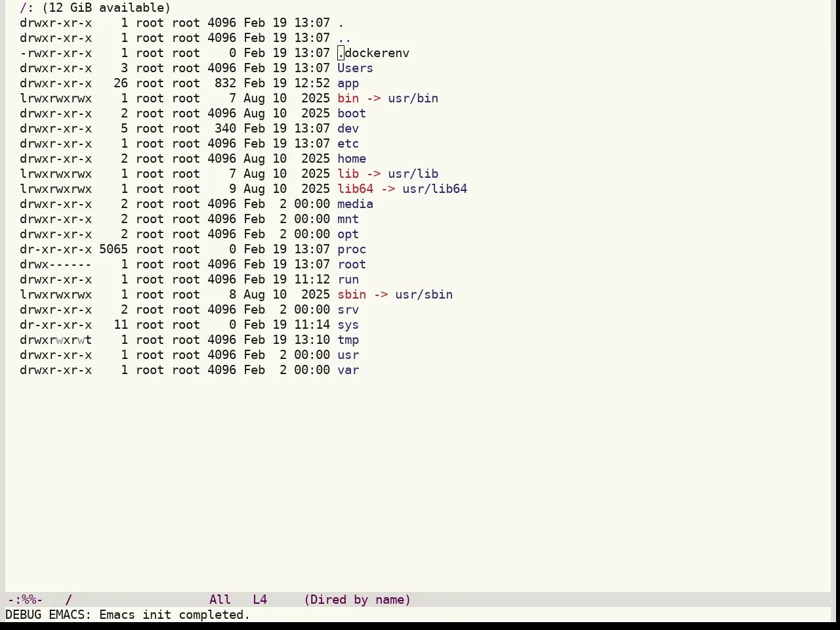Open the usr directory
The height and width of the screenshot is (630, 840).
pyautogui.click(x=348, y=355)
